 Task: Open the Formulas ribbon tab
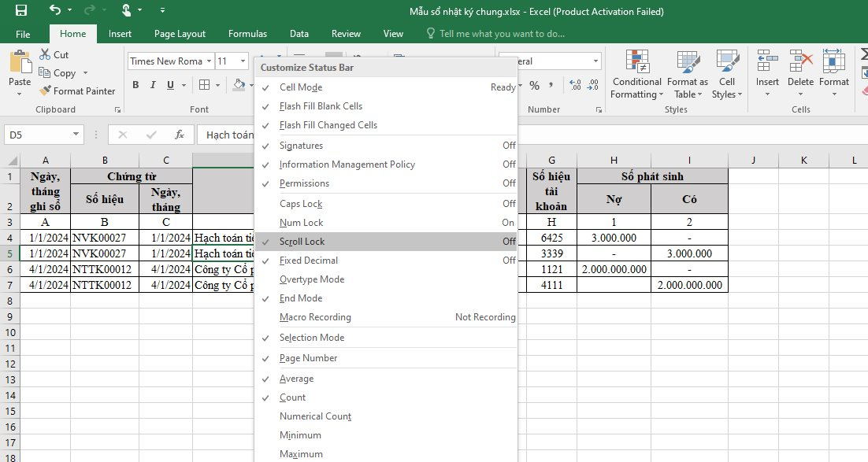pos(247,34)
